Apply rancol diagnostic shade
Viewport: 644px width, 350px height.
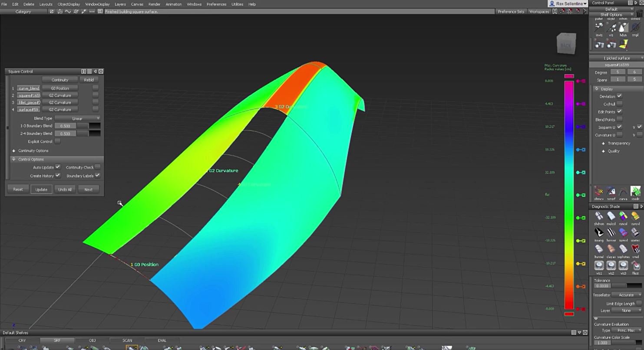[623, 216]
